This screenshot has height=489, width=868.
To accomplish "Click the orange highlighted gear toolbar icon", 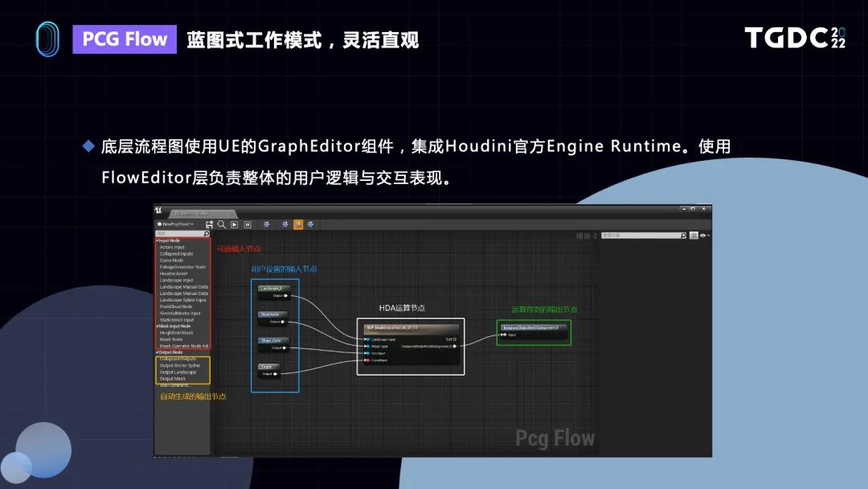I will [298, 224].
